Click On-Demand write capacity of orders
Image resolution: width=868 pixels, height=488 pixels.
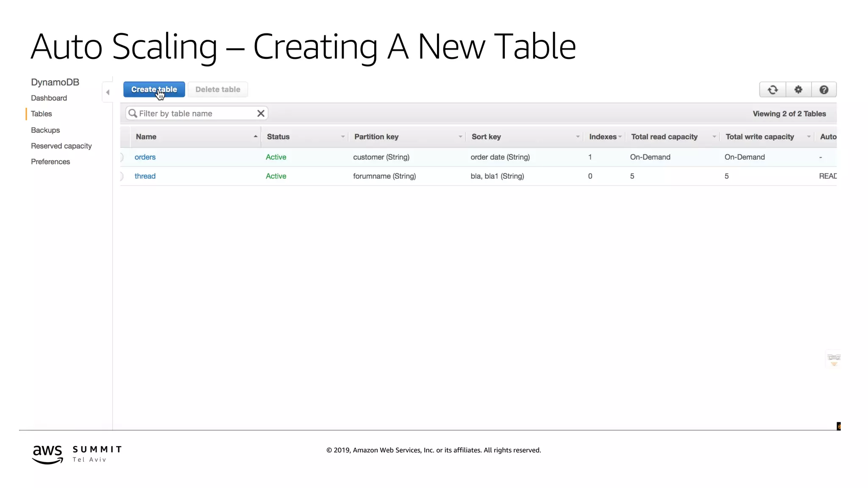(745, 157)
